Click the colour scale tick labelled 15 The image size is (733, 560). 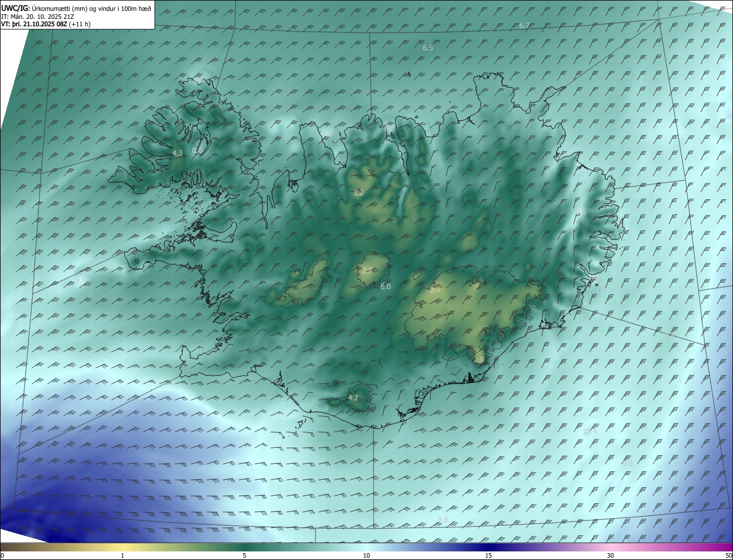tap(488, 555)
